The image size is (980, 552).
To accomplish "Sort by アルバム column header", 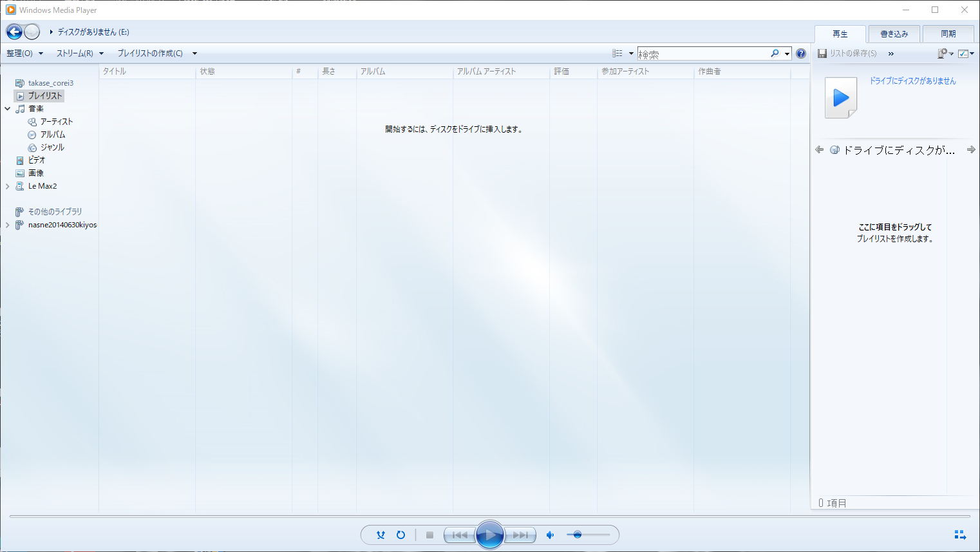I will [x=405, y=71].
